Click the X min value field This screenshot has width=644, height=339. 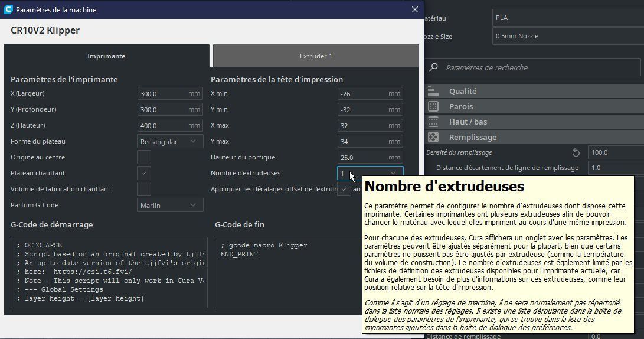pyautogui.click(x=370, y=94)
